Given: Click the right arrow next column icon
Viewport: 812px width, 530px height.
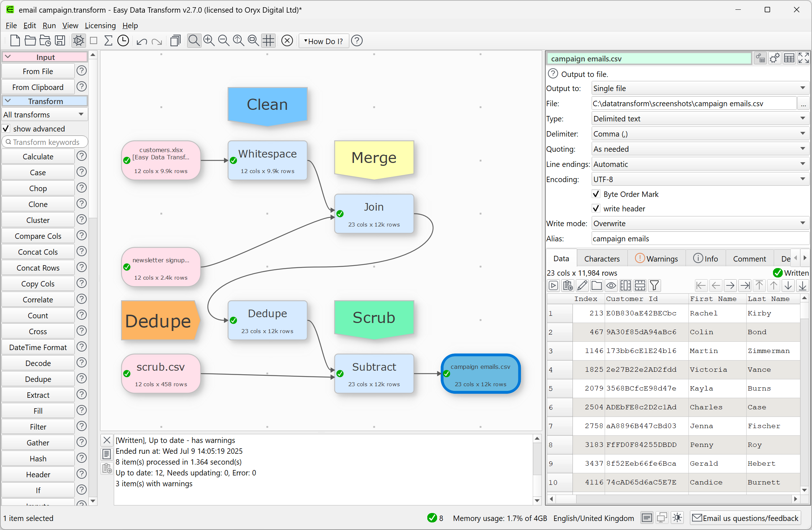Looking at the screenshot, I should coord(730,285).
